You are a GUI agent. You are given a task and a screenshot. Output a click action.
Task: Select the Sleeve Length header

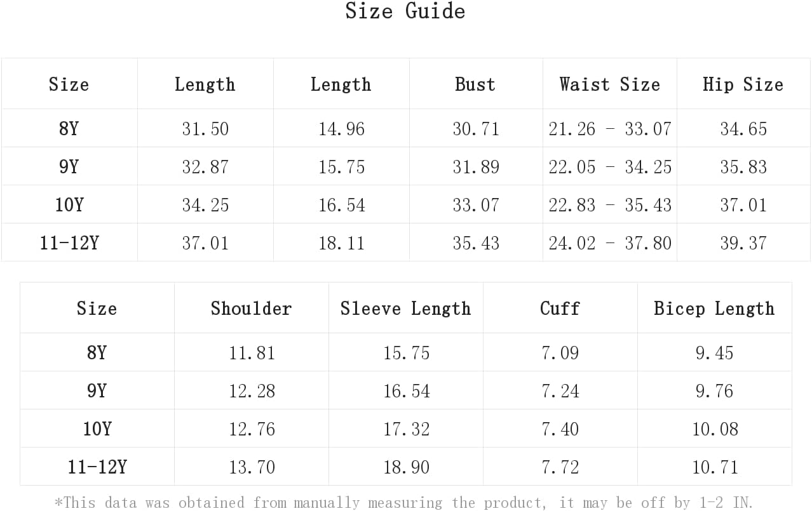406,309
